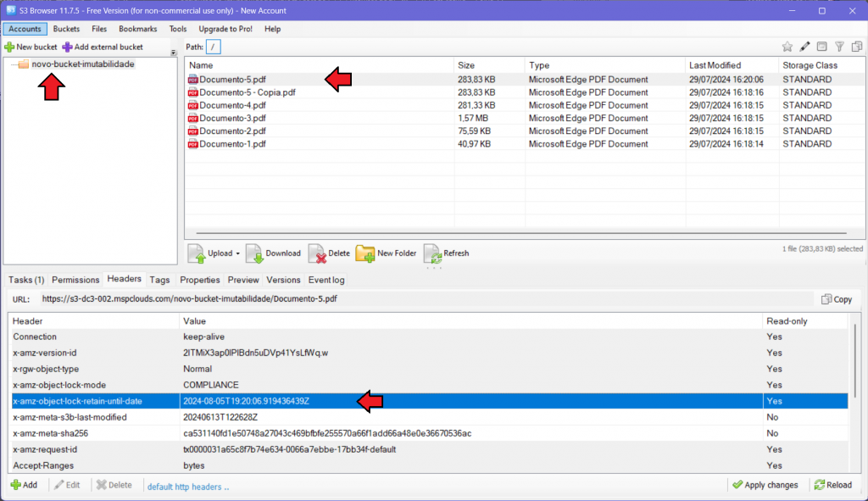868x501 pixels.
Task: Click the S3 Browser app icon in title bar
Action: [x=10, y=10]
